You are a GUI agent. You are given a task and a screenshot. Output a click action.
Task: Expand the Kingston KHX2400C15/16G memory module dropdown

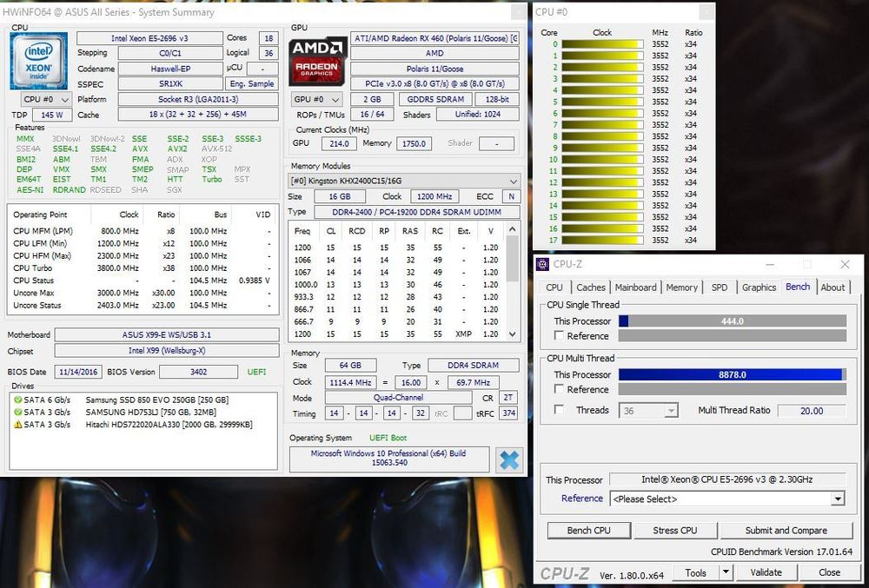tap(404, 181)
